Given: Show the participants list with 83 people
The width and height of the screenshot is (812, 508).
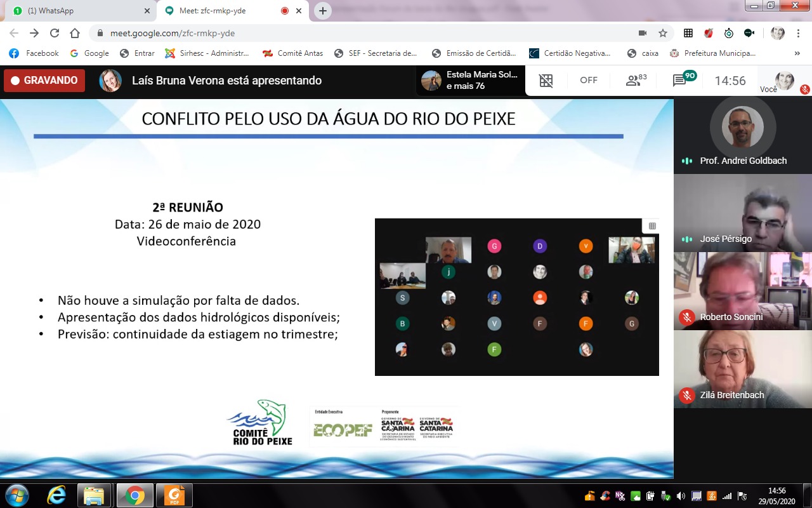Looking at the screenshot, I should click(636, 81).
